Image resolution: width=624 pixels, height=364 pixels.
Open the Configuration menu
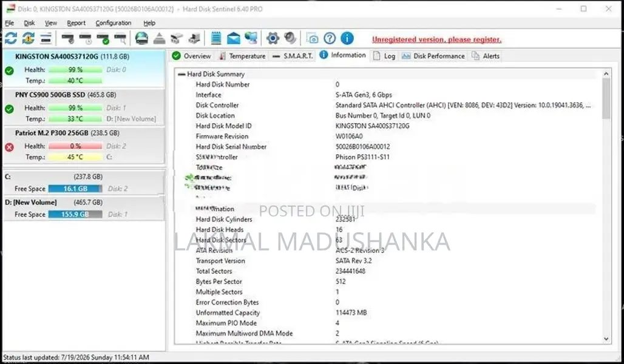coord(114,23)
